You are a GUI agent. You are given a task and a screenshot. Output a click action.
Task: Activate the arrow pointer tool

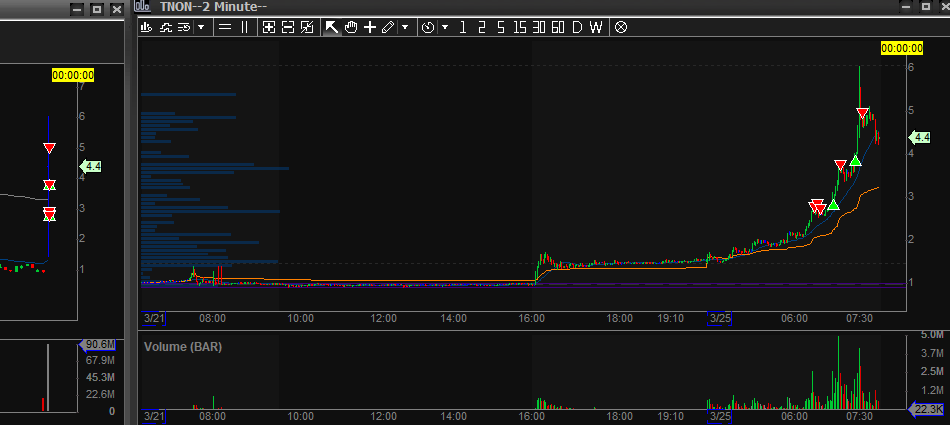[331, 27]
